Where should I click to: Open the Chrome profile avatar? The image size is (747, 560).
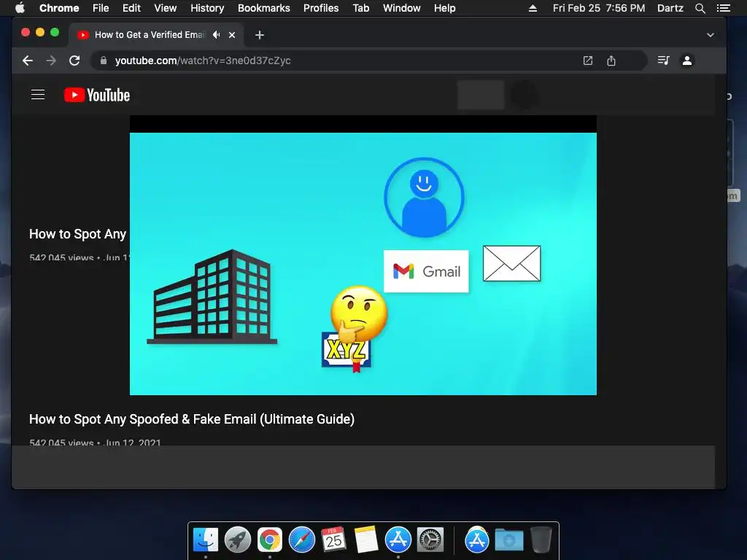(x=687, y=61)
